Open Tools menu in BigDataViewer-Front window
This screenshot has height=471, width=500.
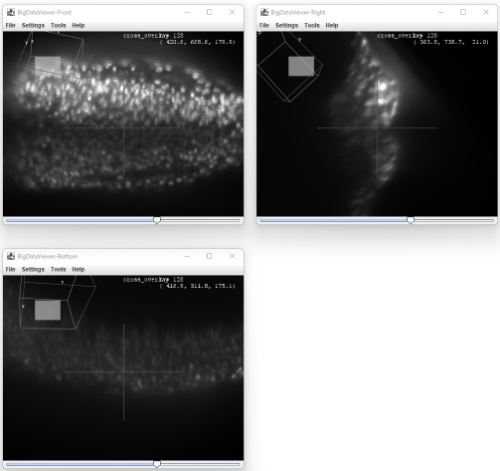58,25
